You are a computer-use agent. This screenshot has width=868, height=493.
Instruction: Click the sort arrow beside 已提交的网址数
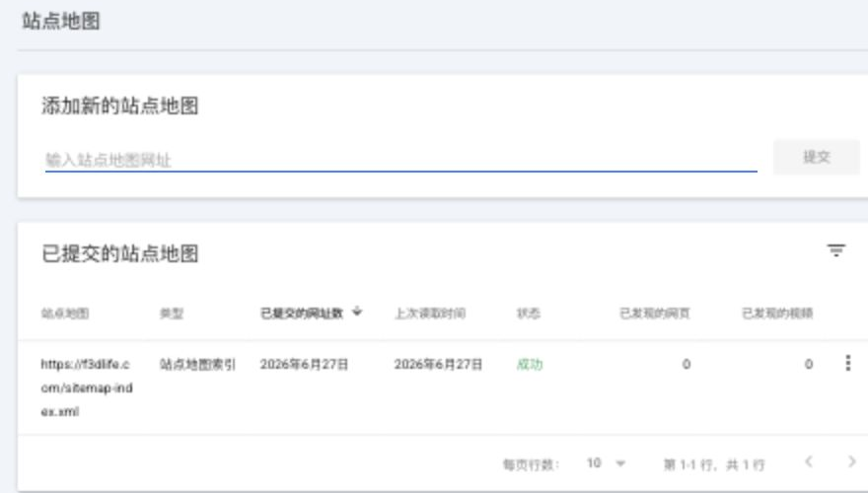(357, 312)
